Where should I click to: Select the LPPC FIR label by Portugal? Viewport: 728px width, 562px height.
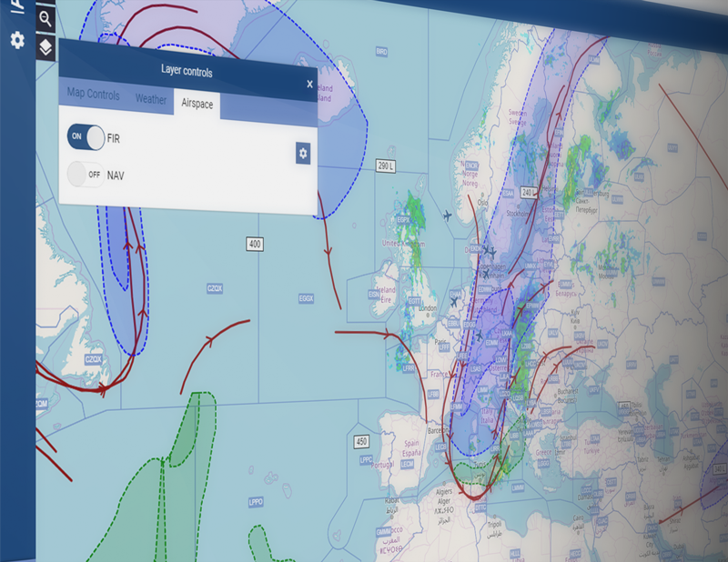[366, 460]
